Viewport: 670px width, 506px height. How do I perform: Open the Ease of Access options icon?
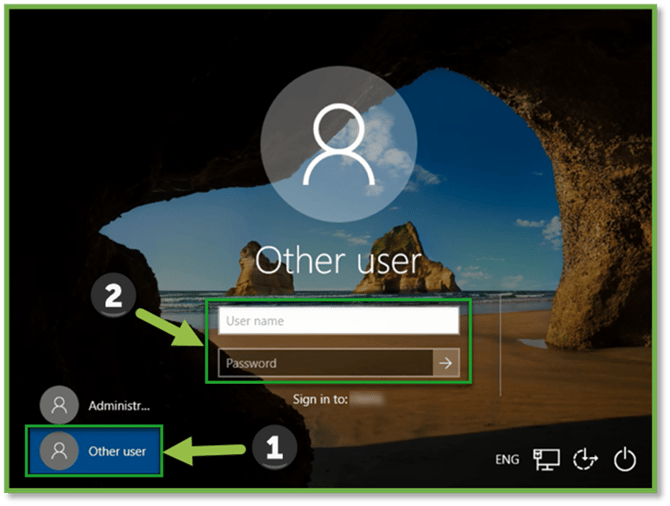coord(585,459)
